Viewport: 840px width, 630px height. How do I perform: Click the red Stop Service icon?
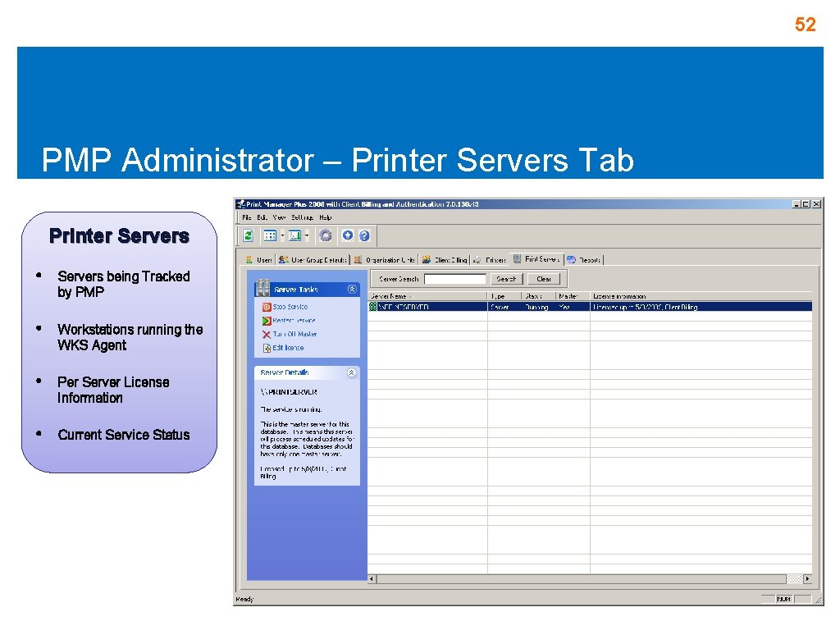coord(267,307)
